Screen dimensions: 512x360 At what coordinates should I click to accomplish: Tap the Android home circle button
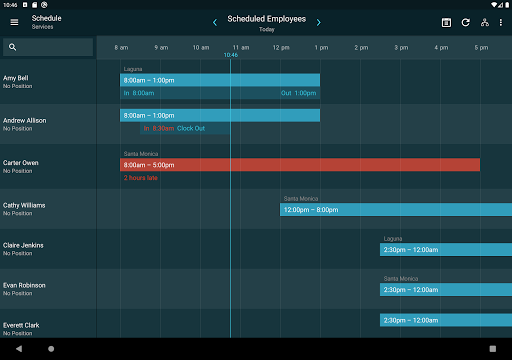(x=51, y=349)
